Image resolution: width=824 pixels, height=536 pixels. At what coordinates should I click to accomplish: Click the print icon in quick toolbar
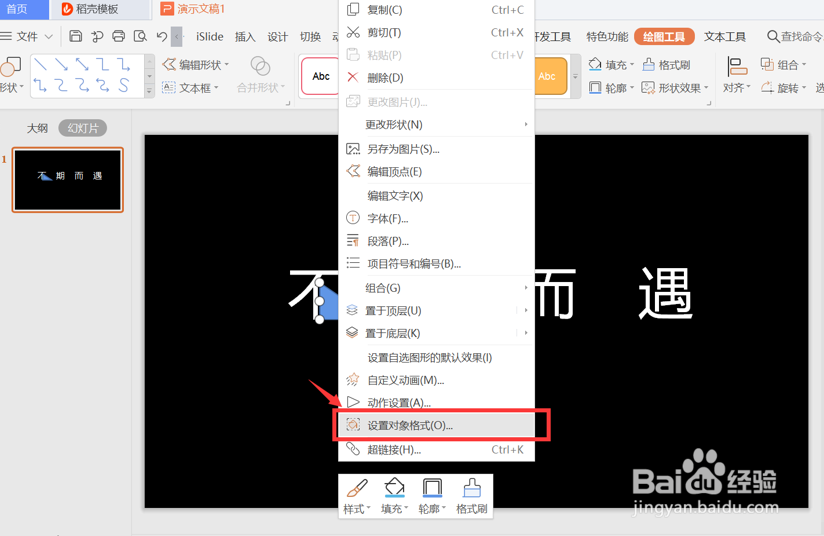pyautogui.click(x=119, y=36)
